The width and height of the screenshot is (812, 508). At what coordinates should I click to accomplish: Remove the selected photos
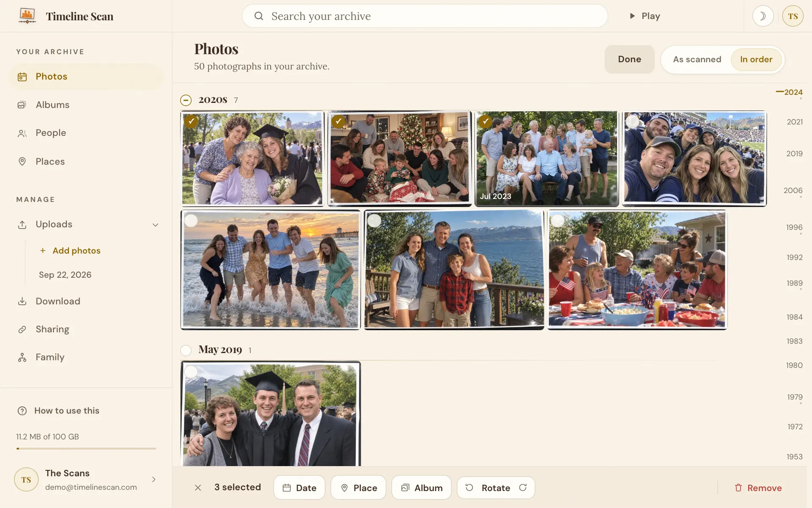point(758,488)
